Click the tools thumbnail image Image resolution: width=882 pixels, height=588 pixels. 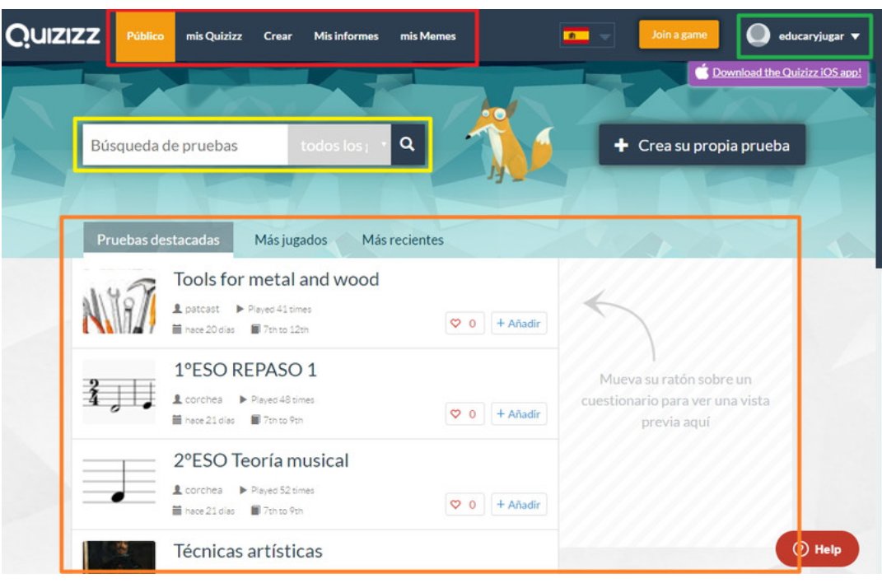pyautogui.click(x=119, y=303)
